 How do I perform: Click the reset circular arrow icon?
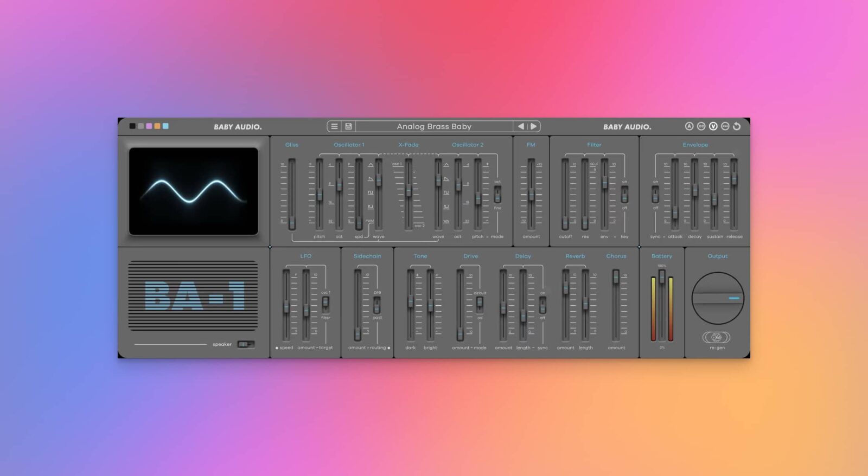[737, 126]
